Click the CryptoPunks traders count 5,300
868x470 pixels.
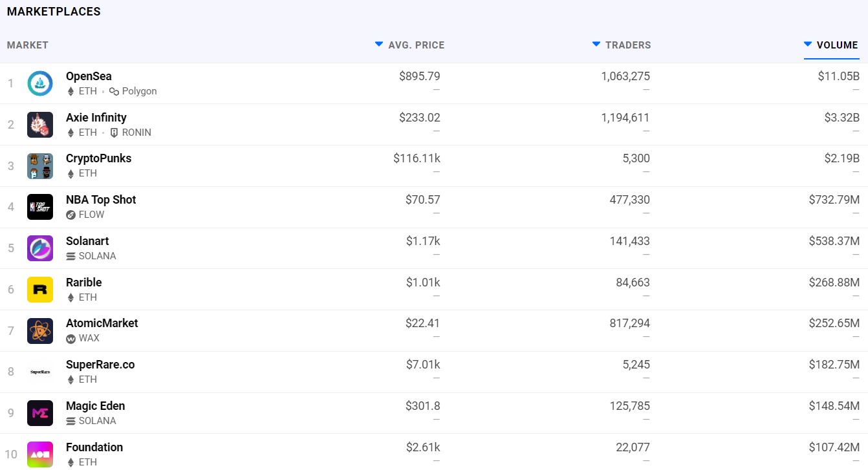tap(636, 158)
